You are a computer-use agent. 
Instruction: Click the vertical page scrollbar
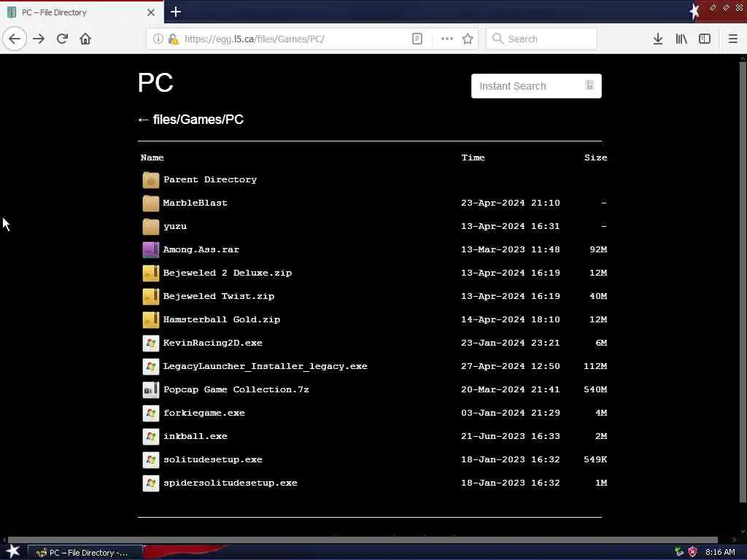(743, 281)
